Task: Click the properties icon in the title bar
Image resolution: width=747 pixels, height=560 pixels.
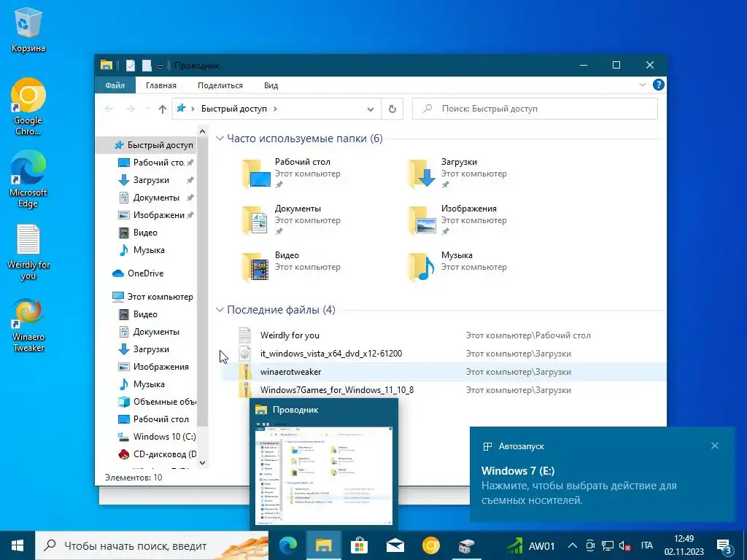Action: pos(130,65)
